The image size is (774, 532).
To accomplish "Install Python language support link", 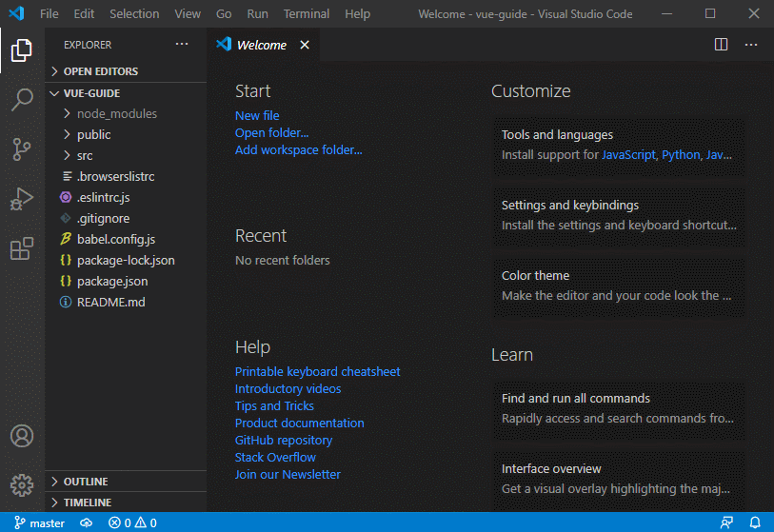I will (681, 155).
